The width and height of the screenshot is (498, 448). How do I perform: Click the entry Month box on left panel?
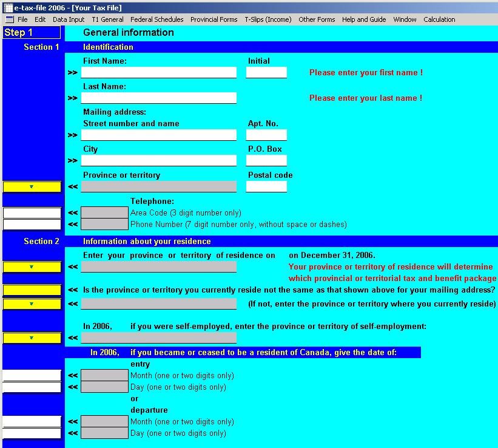click(32, 376)
